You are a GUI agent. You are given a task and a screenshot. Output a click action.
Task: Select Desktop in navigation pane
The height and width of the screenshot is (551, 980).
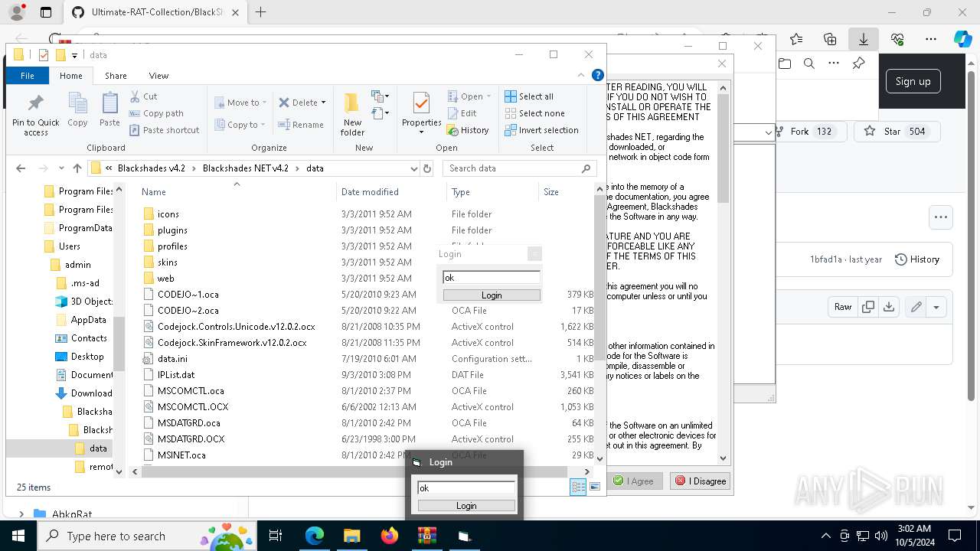[87, 357]
